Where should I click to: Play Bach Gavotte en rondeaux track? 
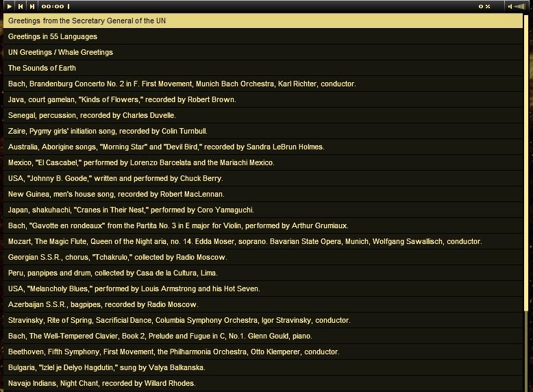pos(263,225)
